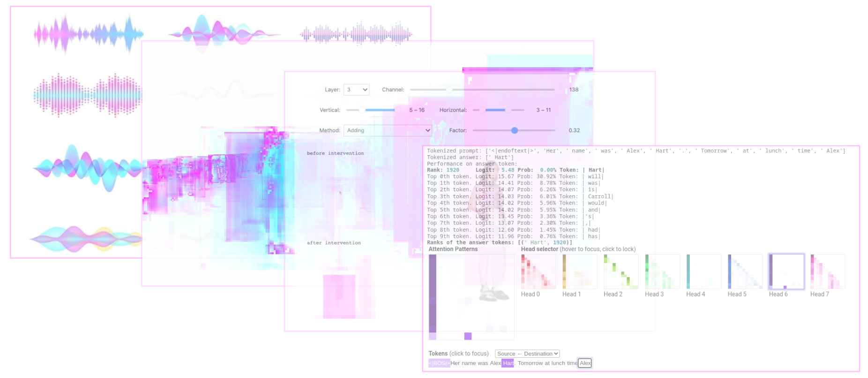This screenshot has width=868, height=378.
Task: Click the Channel slider track
Action: coord(482,90)
